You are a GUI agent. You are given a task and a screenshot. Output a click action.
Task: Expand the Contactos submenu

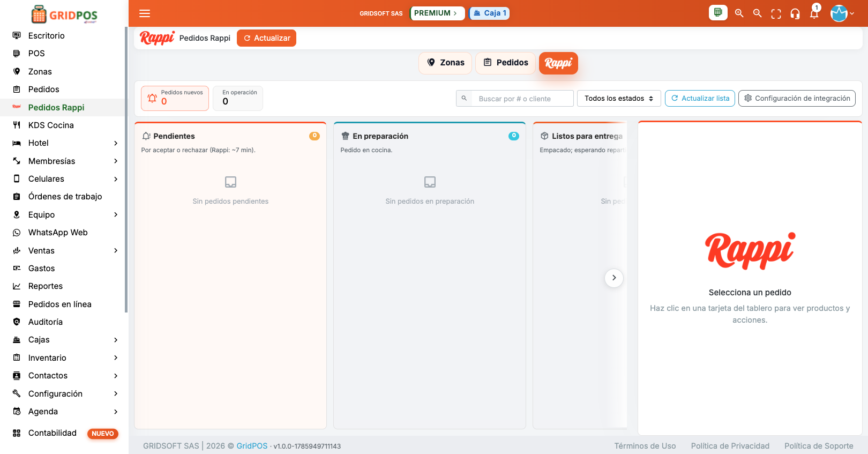116,376
